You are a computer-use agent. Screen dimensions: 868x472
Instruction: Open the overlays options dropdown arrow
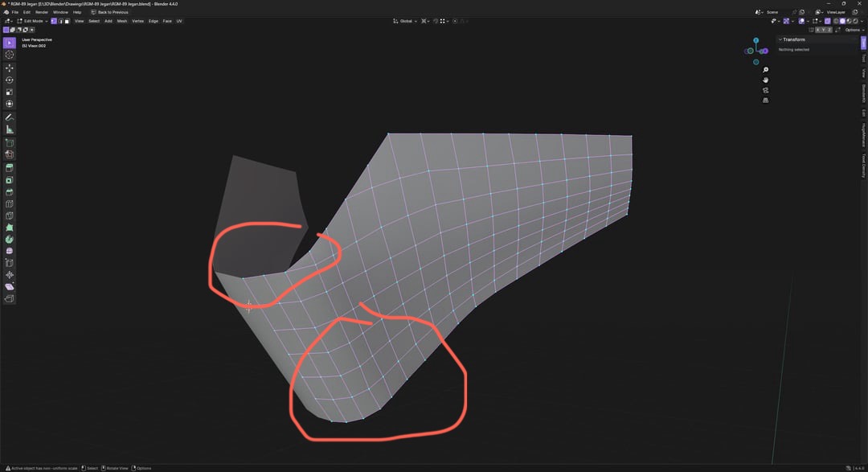point(808,21)
